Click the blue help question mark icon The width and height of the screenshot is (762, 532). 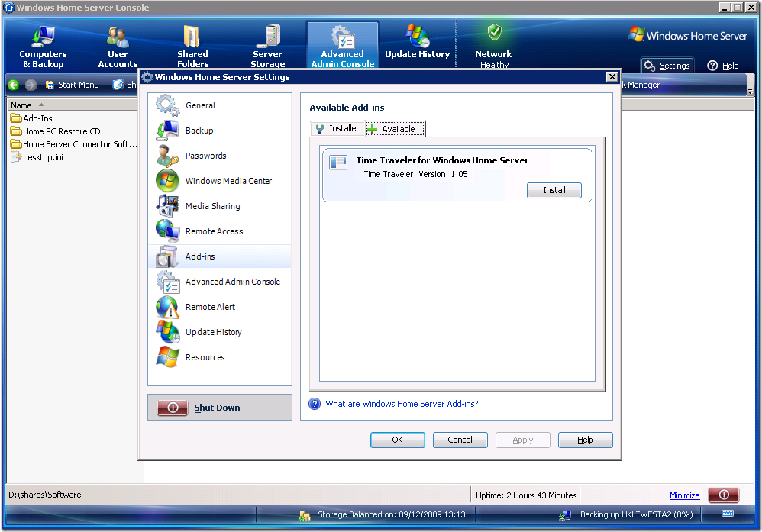[x=315, y=404]
